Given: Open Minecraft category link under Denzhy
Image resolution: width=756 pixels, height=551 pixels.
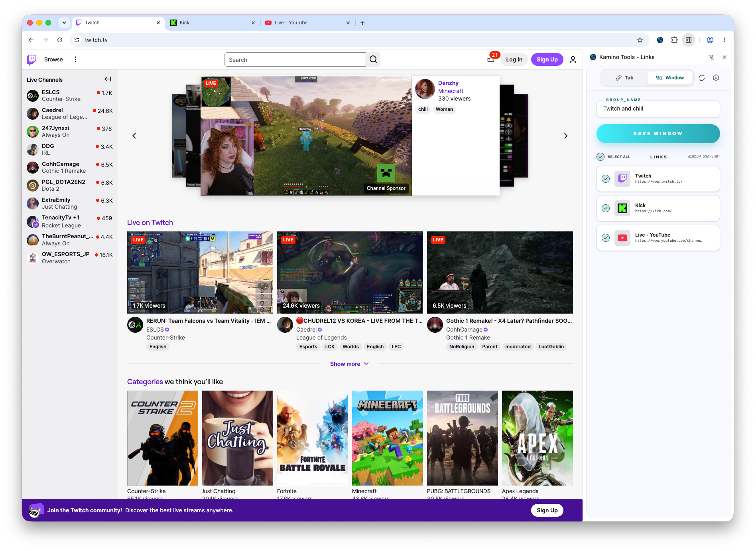Looking at the screenshot, I should coord(451,91).
